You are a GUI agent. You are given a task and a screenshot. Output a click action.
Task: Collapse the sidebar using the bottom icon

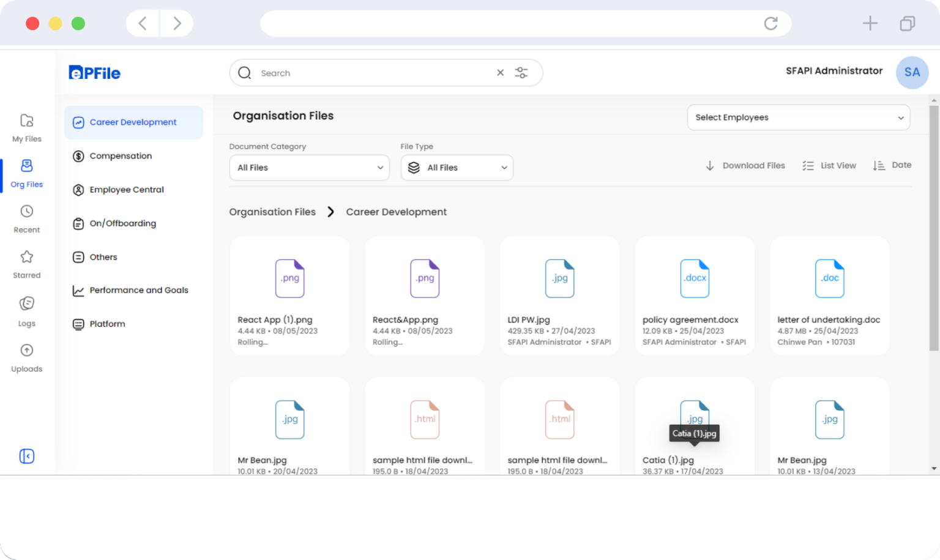click(26, 456)
